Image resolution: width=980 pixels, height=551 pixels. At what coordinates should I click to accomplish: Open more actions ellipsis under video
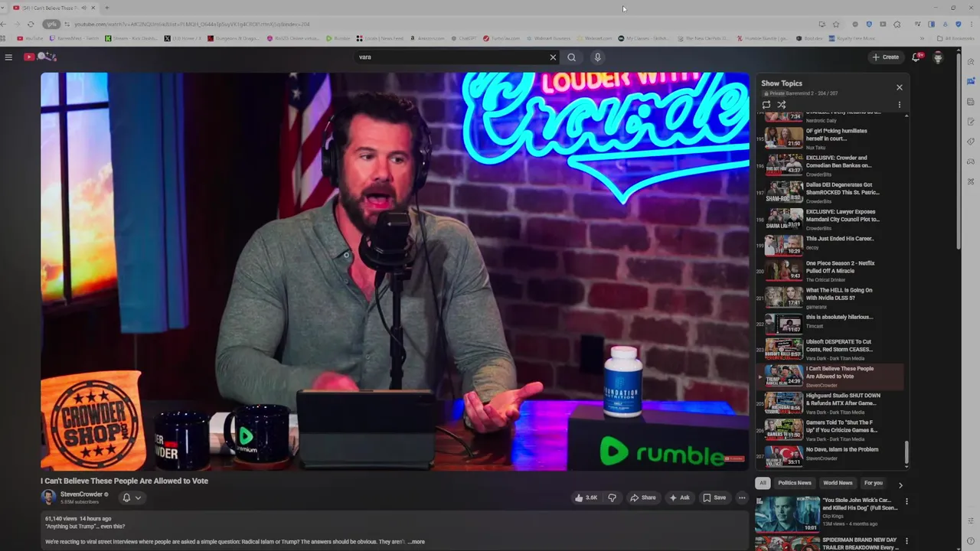[741, 497]
